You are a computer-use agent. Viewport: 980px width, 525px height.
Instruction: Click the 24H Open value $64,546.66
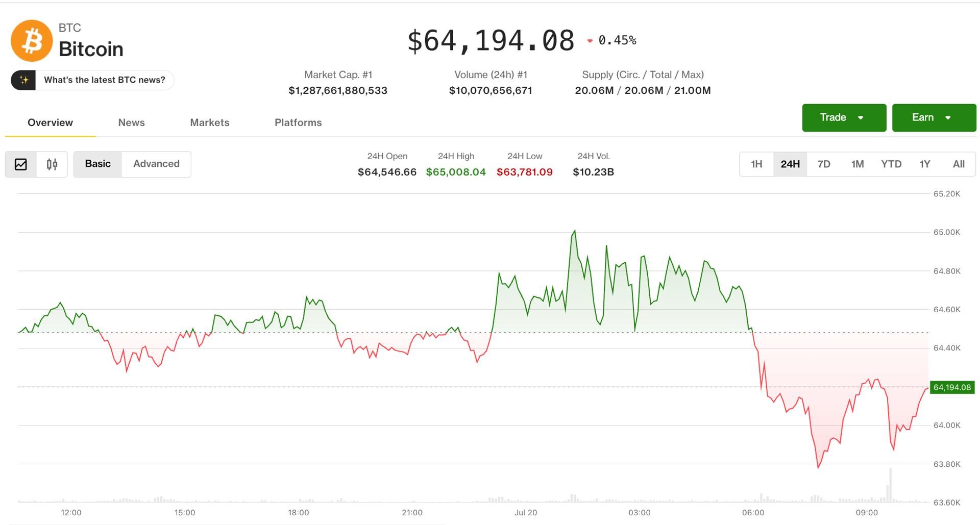tap(387, 172)
